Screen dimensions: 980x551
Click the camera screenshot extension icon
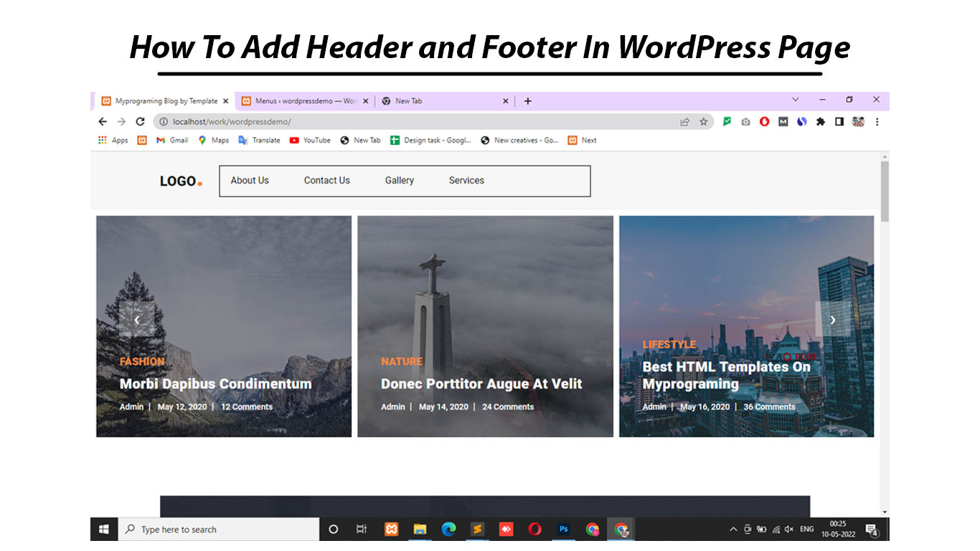click(x=745, y=122)
